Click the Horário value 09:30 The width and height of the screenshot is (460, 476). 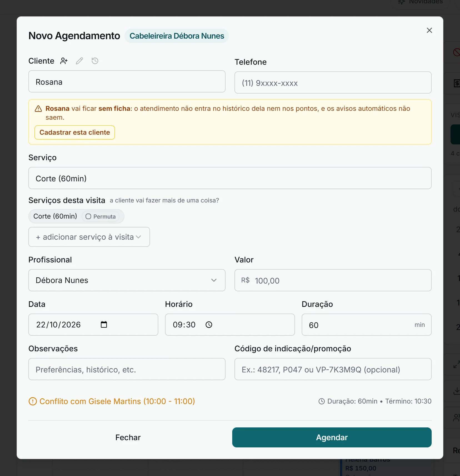184,325
